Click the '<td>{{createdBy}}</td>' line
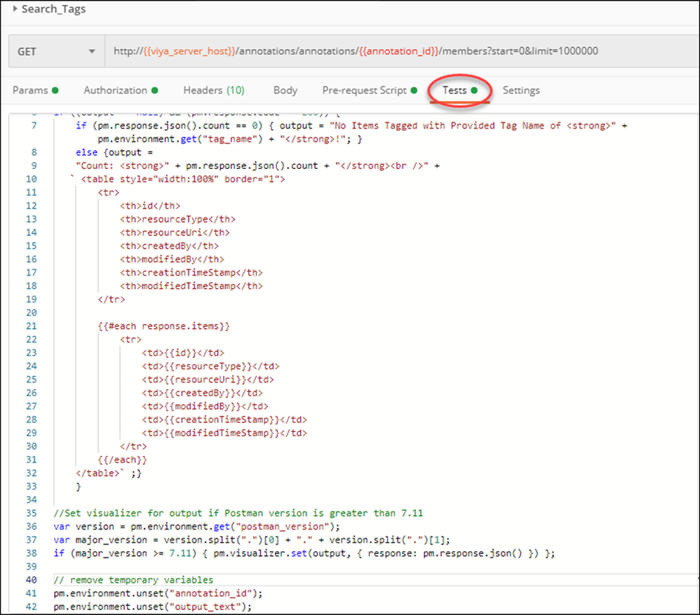This screenshot has width=700, height=615. click(x=202, y=393)
